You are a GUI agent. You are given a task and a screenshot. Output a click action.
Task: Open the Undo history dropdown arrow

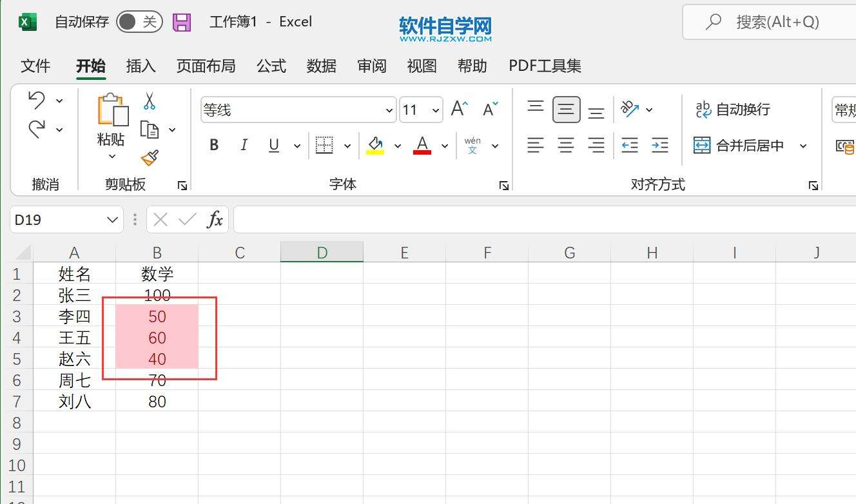click(x=59, y=101)
